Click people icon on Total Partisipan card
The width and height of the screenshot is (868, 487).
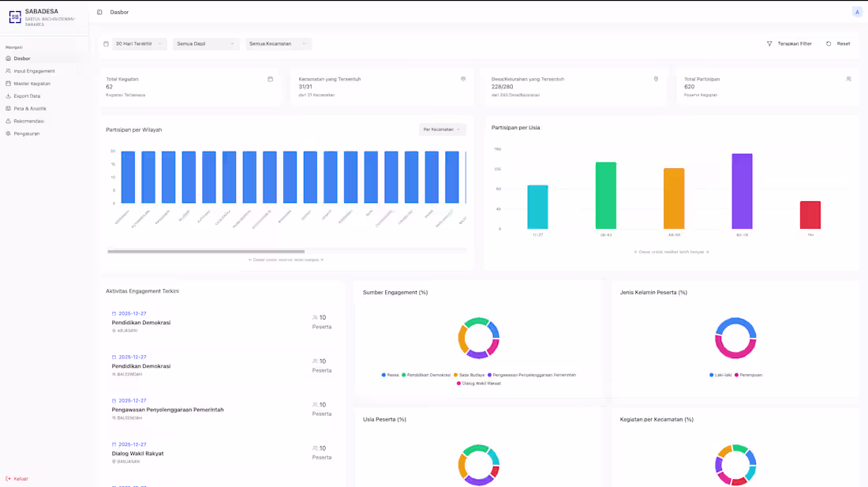[x=848, y=79]
